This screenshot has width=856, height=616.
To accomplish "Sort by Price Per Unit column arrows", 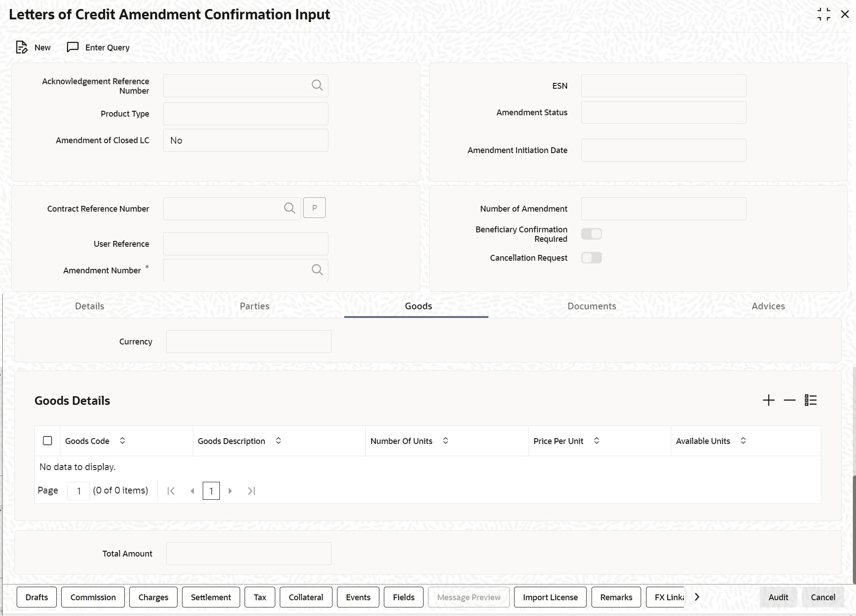I will [x=596, y=441].
